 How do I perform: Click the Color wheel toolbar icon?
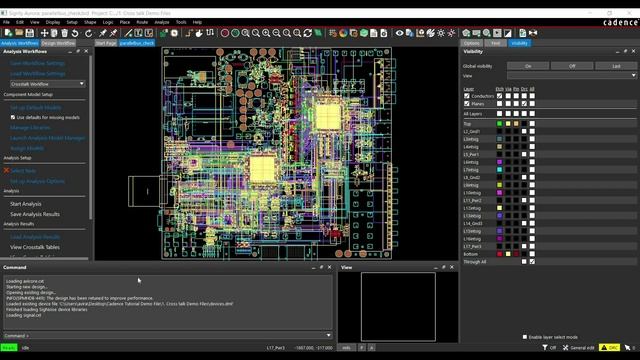point(343,33)
